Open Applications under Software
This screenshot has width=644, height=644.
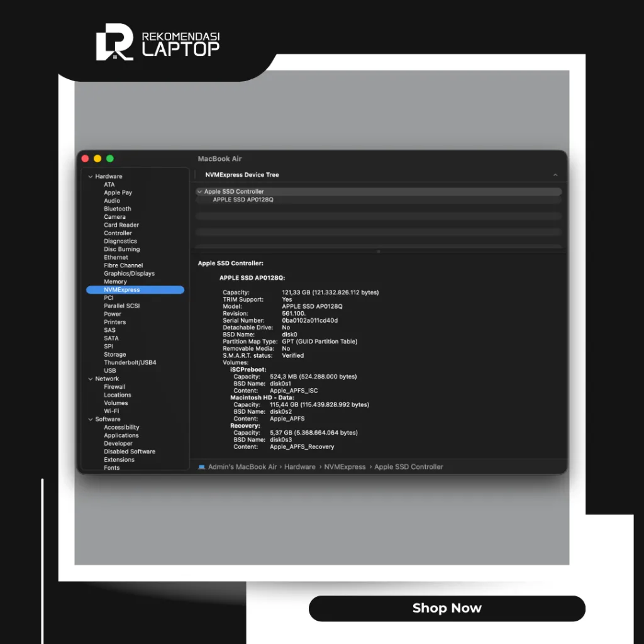tap(121, 435)
